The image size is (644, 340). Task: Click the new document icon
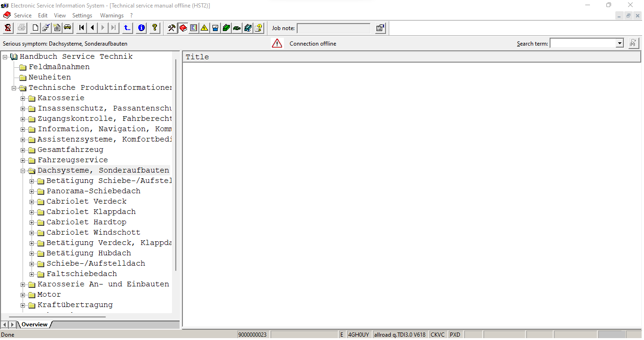(34, 28)
